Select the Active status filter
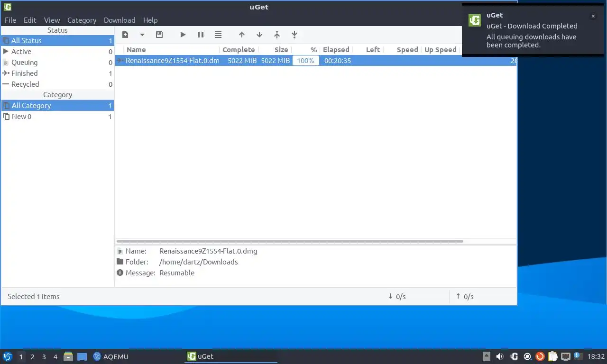607x364 pixels. click(x=57, y=52)
